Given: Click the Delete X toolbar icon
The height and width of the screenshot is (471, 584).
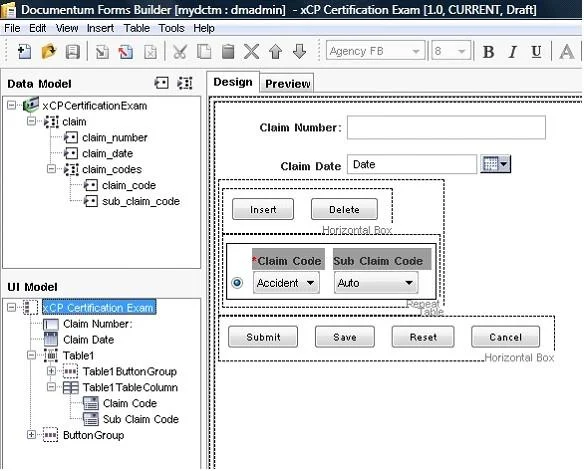Looking at the screenshot, I should (x=251, y=51).
